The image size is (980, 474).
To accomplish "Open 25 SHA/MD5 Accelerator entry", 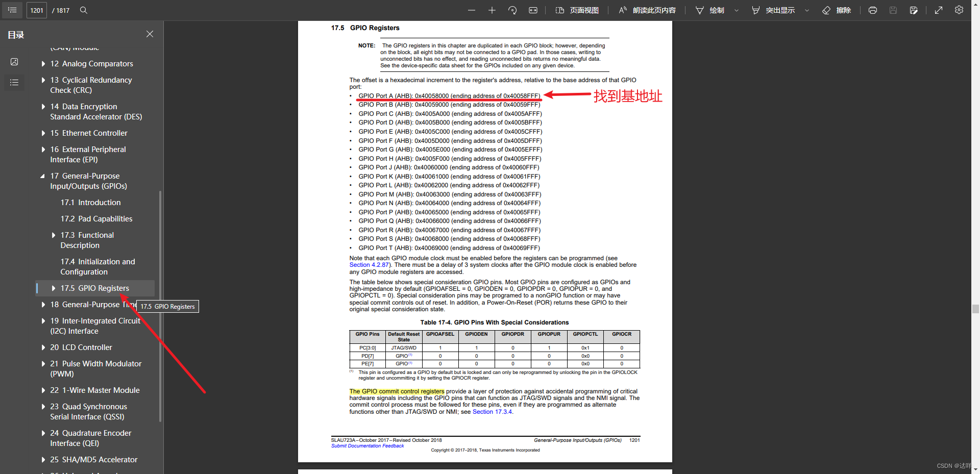I will pos(94,460).
